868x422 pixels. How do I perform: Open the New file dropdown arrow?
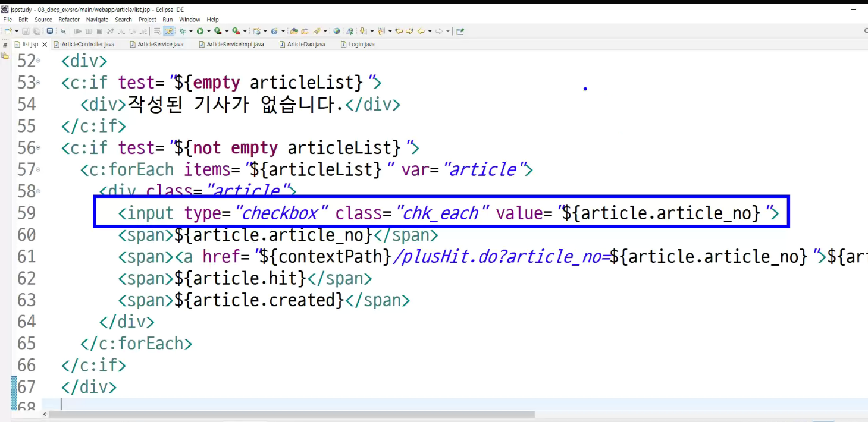[17, 31]
